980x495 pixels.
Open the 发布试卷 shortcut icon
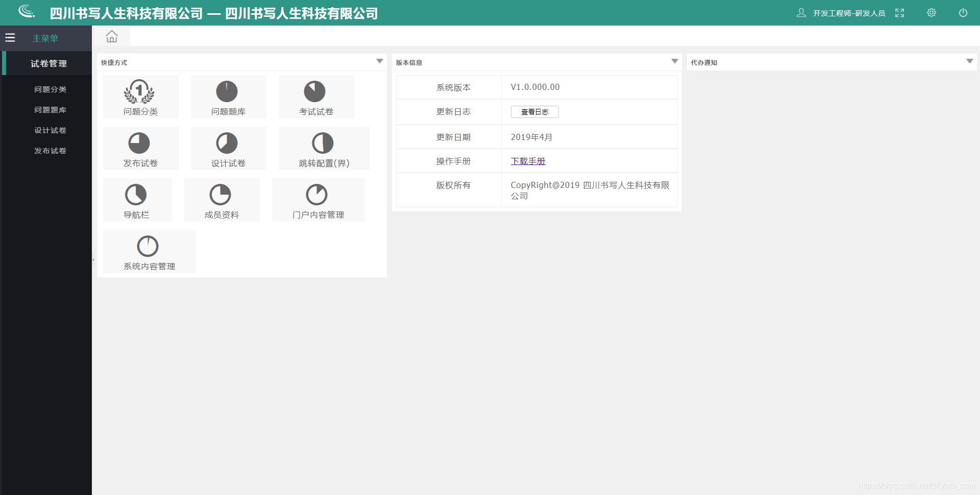(x=139, y=143)
